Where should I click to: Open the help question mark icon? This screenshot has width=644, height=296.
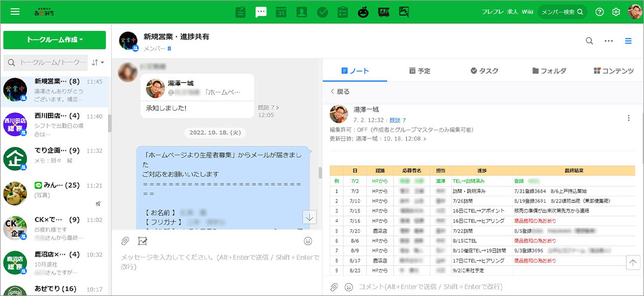[600, 12]
